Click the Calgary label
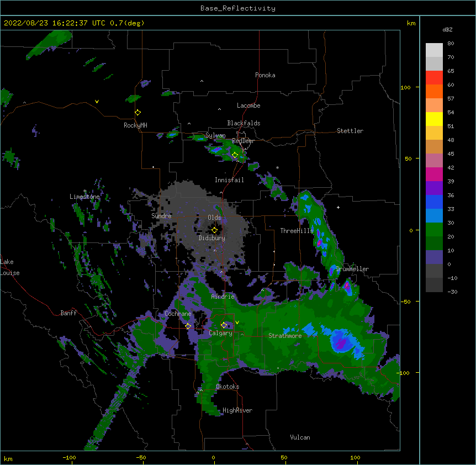The height and width of the screenshot is (465, 476). coord(220,333)
